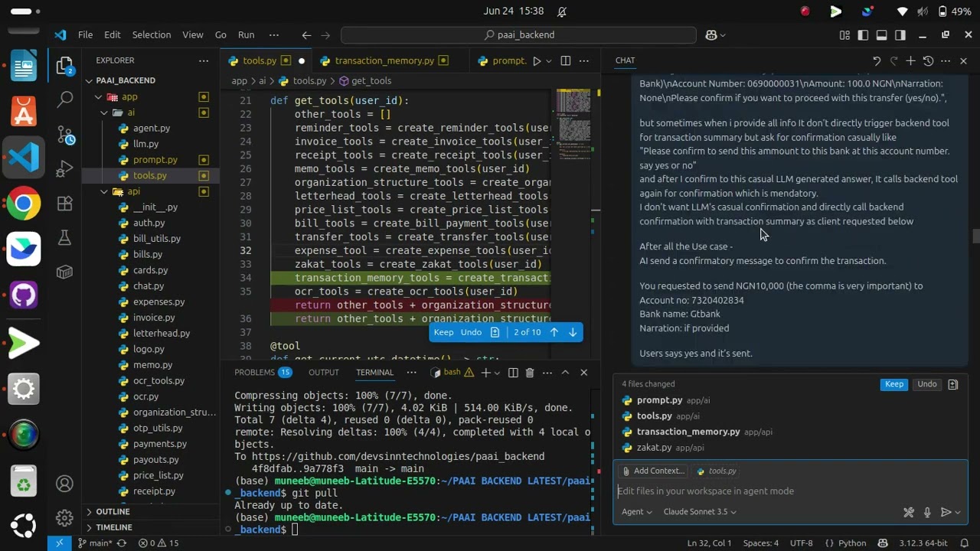Click the chat input field

(x=790, y=491)
